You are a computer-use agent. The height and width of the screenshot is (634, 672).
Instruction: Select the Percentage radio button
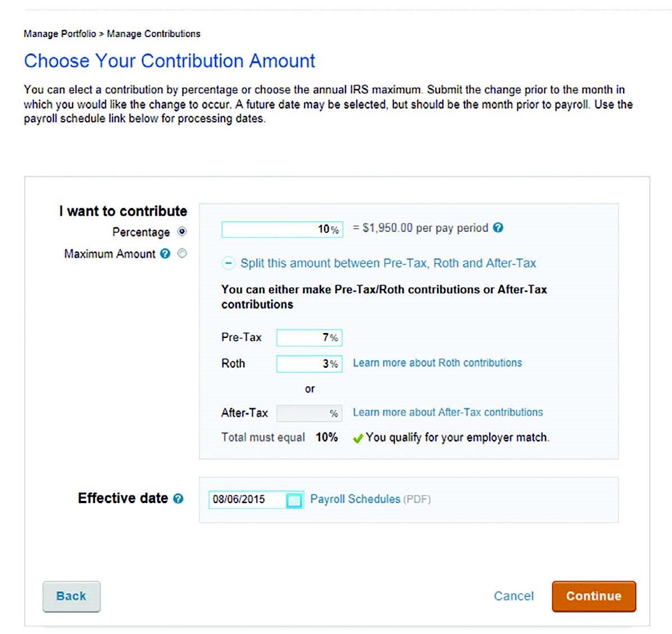click(182, 231)
